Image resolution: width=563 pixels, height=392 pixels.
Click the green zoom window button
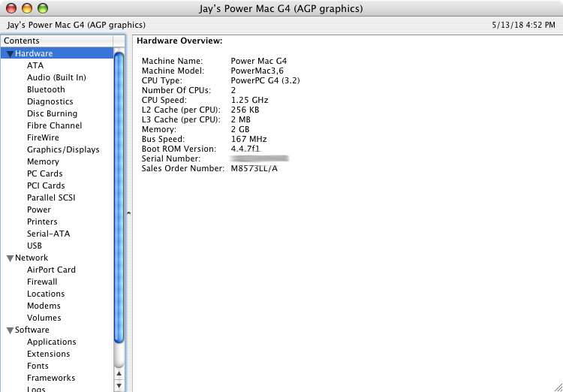tap(42, 9)
